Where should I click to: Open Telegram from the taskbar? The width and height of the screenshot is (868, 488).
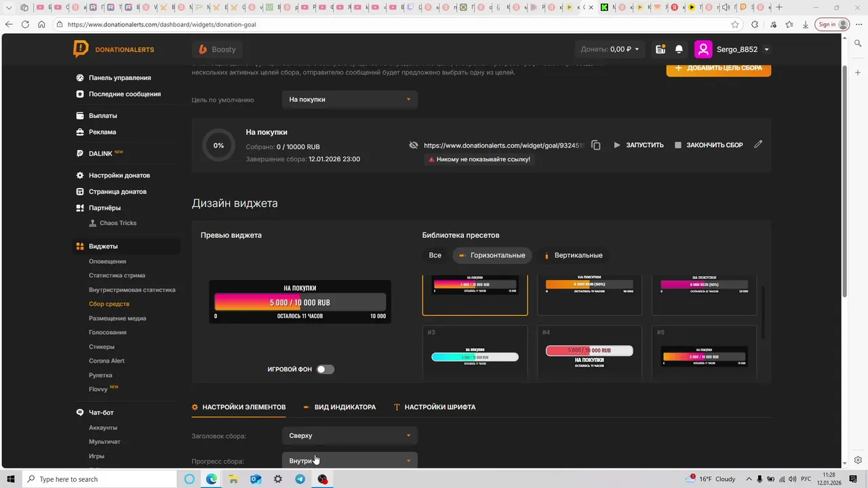(x=300, y=479)
